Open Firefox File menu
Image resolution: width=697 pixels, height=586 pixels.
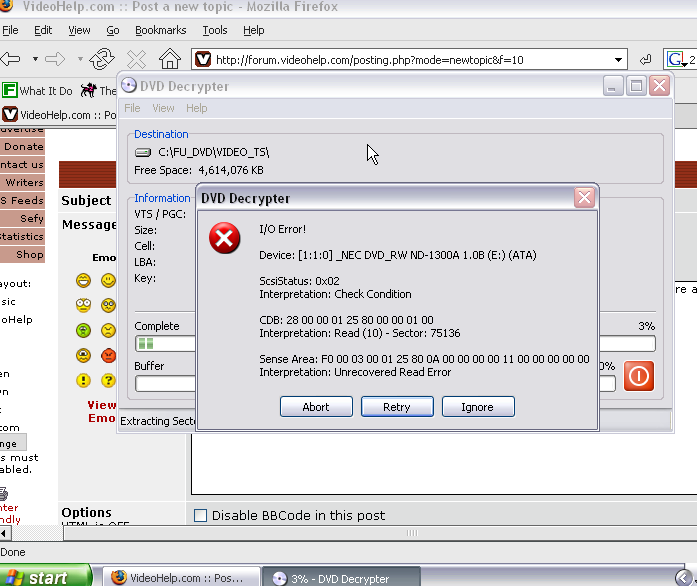10,30
